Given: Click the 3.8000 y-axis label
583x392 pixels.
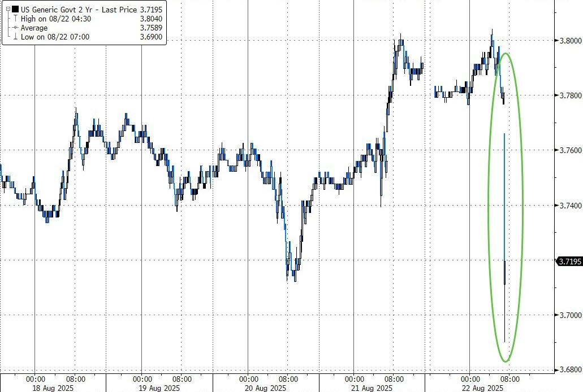Looking at the screenshot, I should [x=569, y=41].
